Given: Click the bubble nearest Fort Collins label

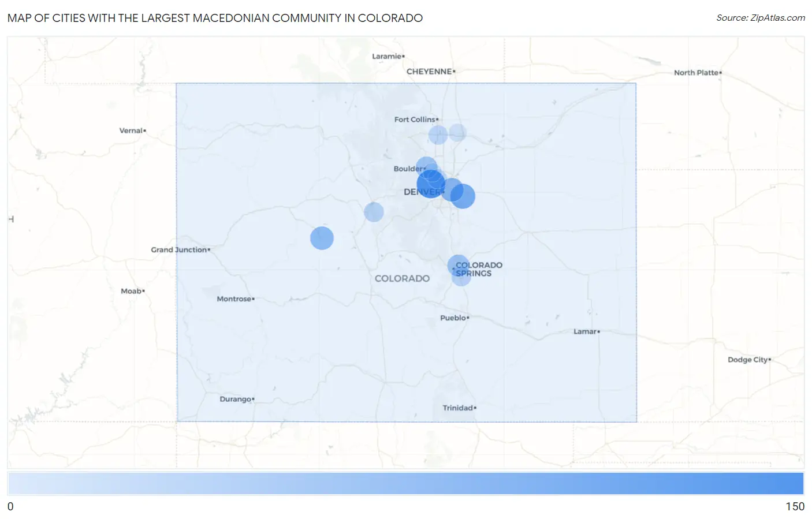Looking at the screenshot, I should (x=438, y=135).
